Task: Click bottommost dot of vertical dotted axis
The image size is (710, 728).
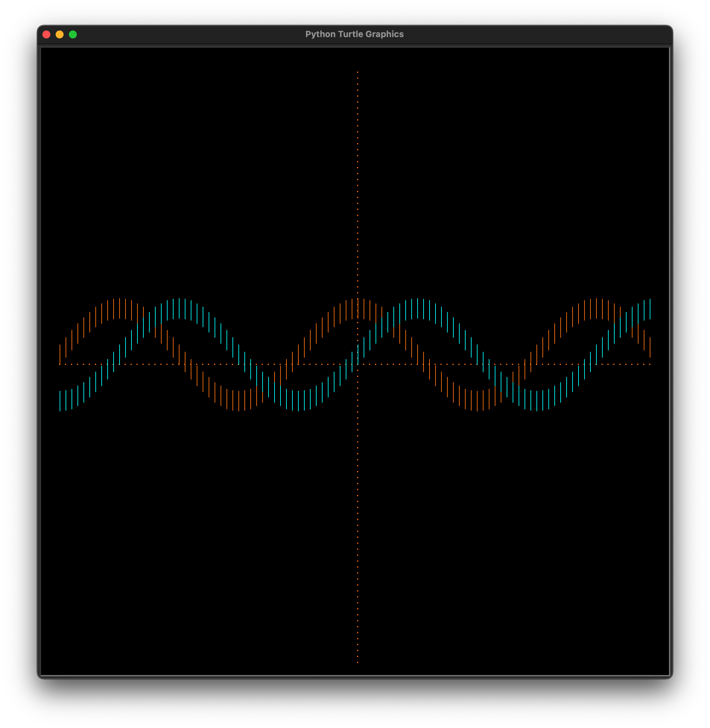Action: [x=358, y=662]
